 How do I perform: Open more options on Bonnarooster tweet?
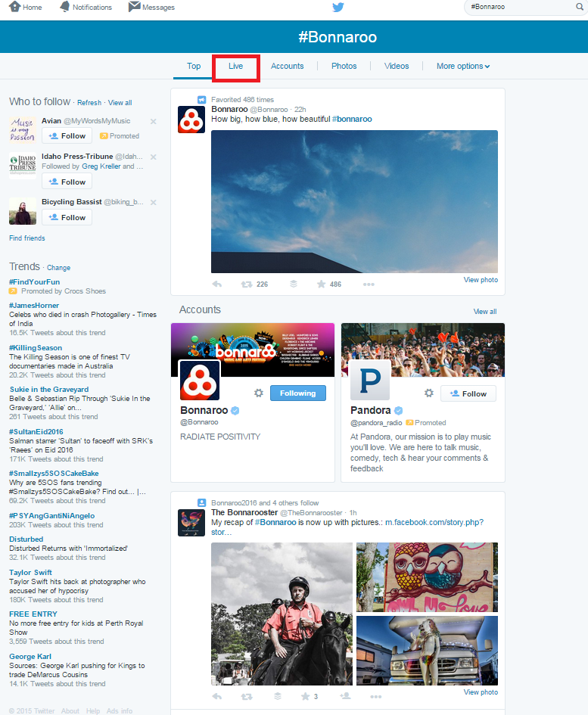(376, 697)
